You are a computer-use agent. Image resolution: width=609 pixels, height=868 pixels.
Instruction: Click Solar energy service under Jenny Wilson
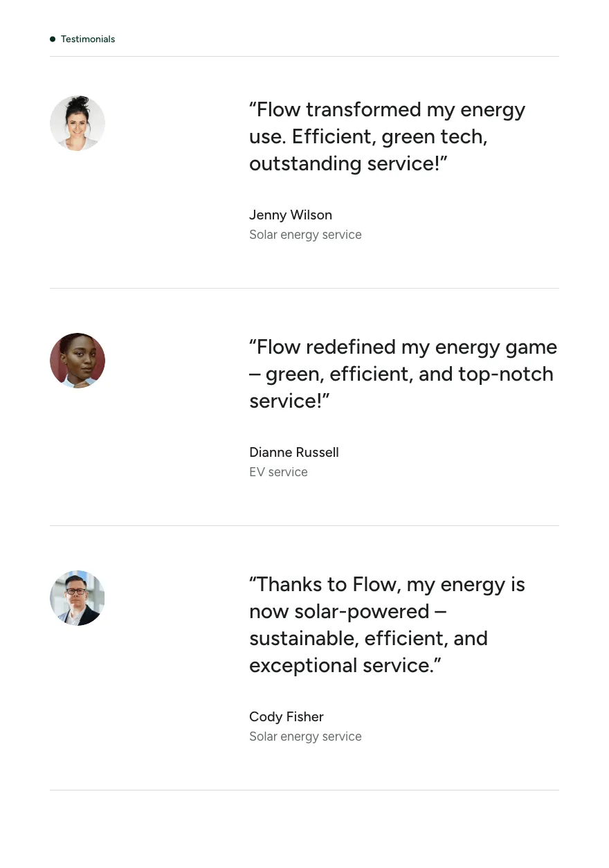pos(305,235)
